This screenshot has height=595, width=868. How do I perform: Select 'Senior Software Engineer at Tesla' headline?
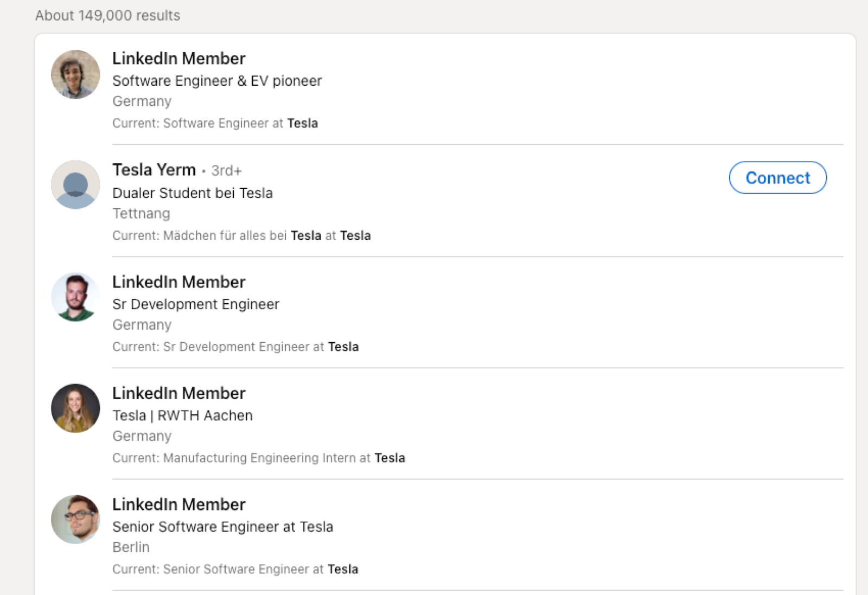coord(223,527)
